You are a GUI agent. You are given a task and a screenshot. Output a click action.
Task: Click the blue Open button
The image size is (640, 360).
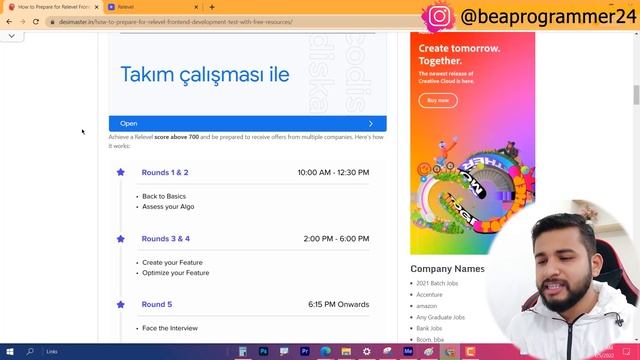coord(247,124)
